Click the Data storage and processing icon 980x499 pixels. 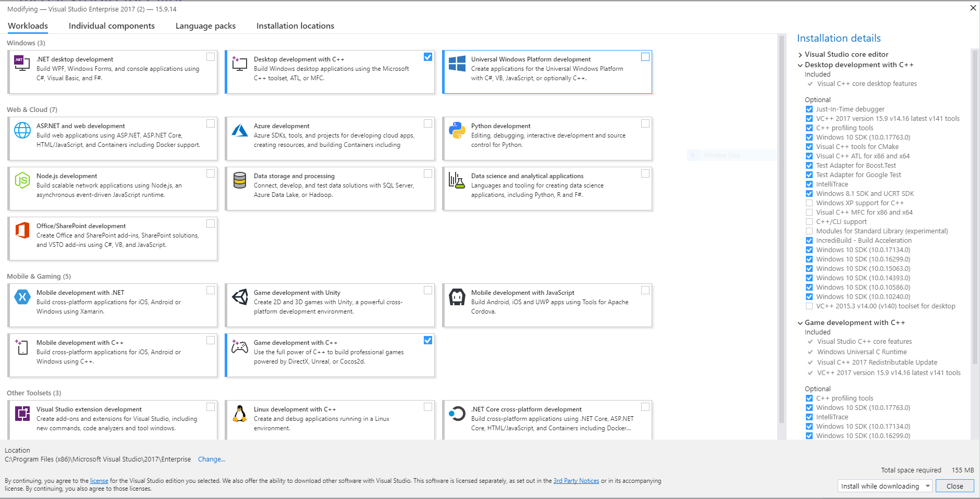pos(240,180)
